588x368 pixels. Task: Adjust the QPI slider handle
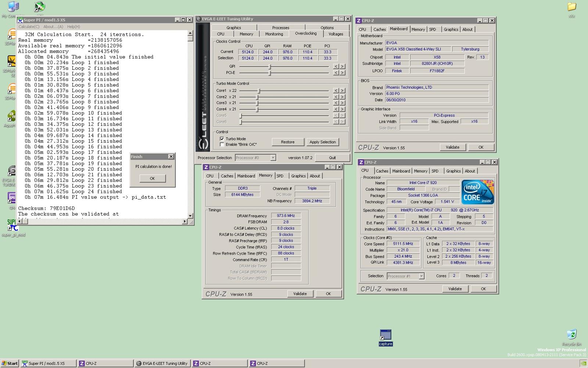(270, 67)
